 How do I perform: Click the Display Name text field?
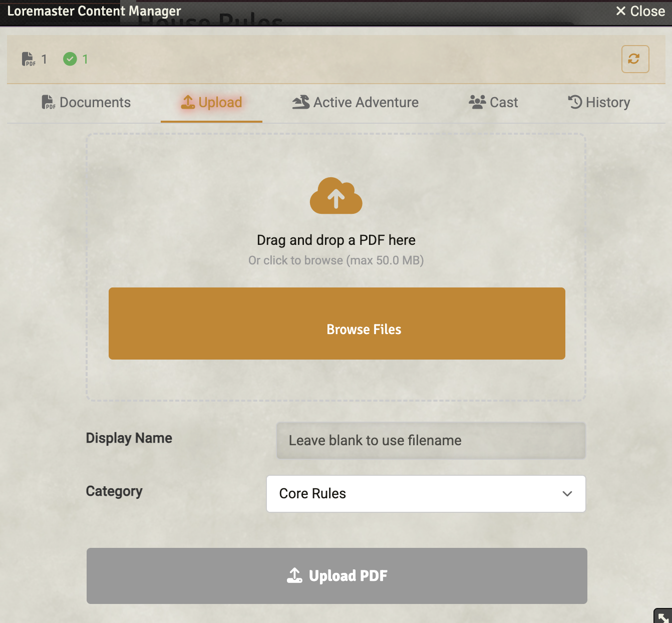coord(431,441)
